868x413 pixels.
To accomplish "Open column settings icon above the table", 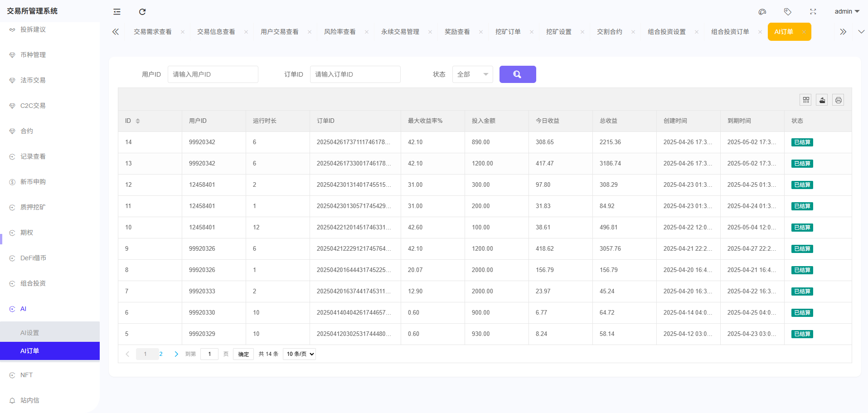I will [805, 100].
